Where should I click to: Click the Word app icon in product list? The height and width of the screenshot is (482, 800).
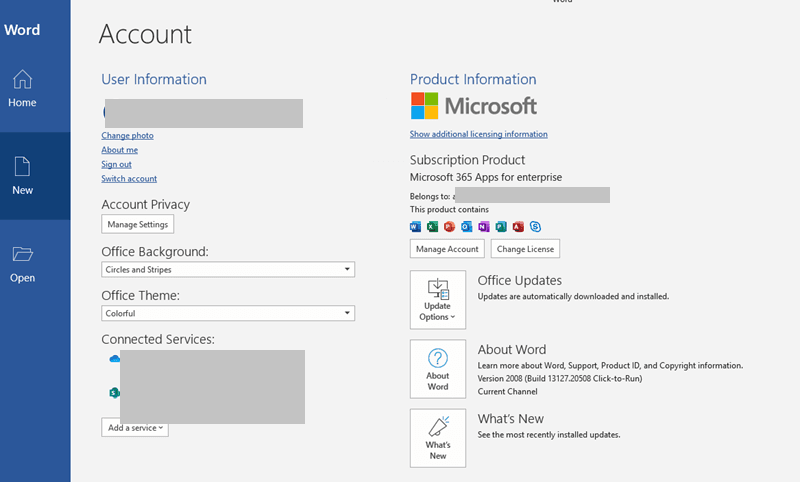click(x=415, y=226)
